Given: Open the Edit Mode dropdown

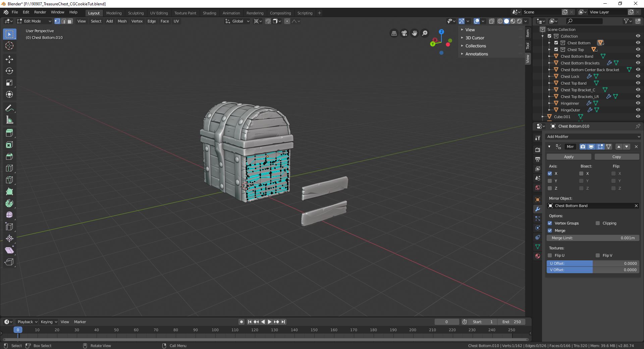Looking at the screenshot, I should click(34, 21).
